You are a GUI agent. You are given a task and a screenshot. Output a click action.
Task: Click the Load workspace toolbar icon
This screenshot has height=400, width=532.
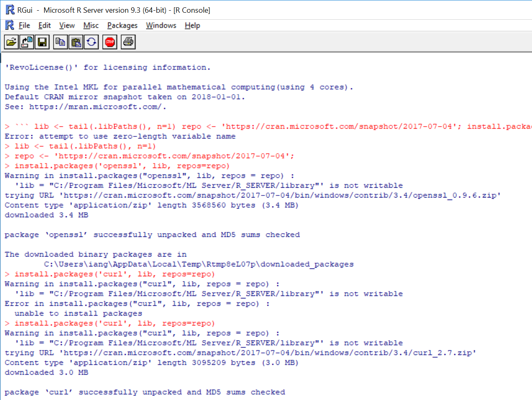coord(27,42)
